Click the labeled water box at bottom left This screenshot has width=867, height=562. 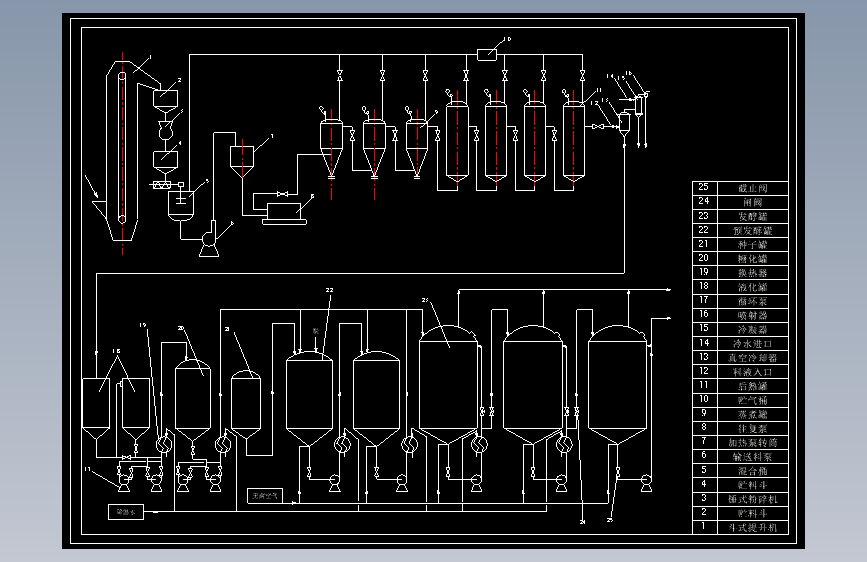126,512
